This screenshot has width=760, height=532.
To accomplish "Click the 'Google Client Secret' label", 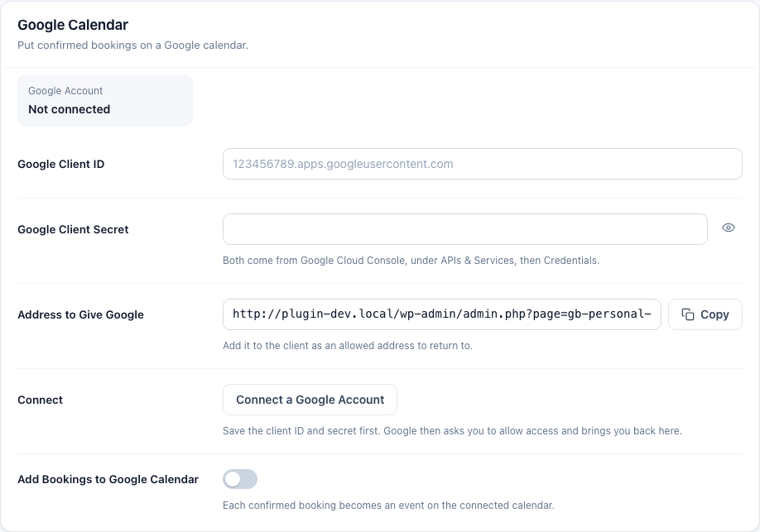I will 73,230.
